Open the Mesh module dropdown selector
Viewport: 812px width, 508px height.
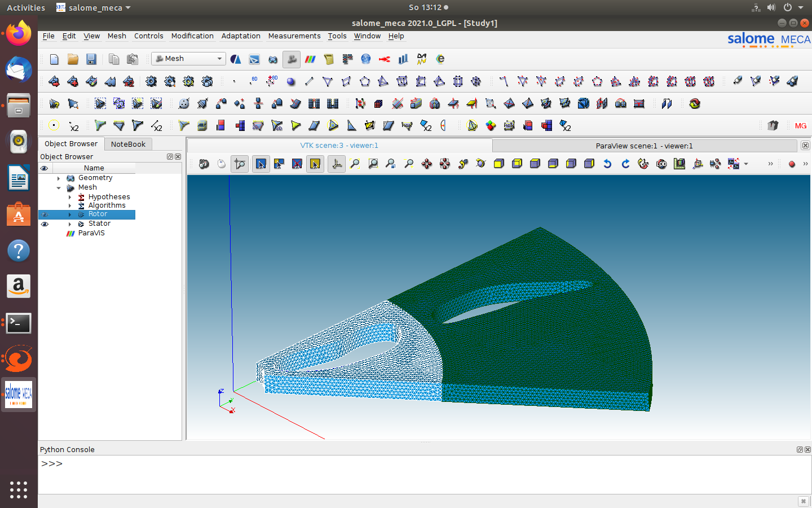189,59
